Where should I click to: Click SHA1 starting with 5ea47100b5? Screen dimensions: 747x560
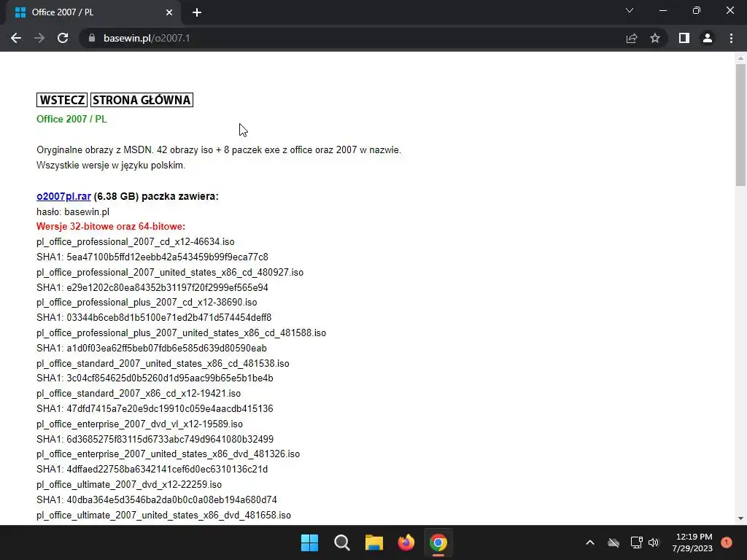point(152,257)
